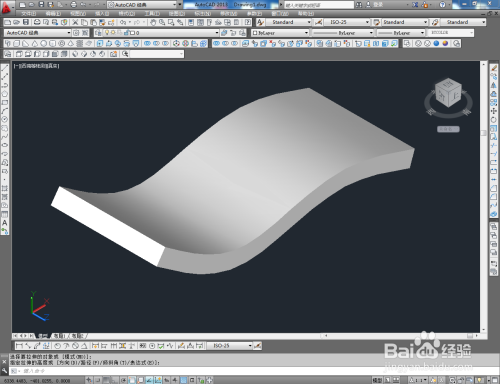
Task: Open the 编辑 (Edit) menu
Action: 53,14
